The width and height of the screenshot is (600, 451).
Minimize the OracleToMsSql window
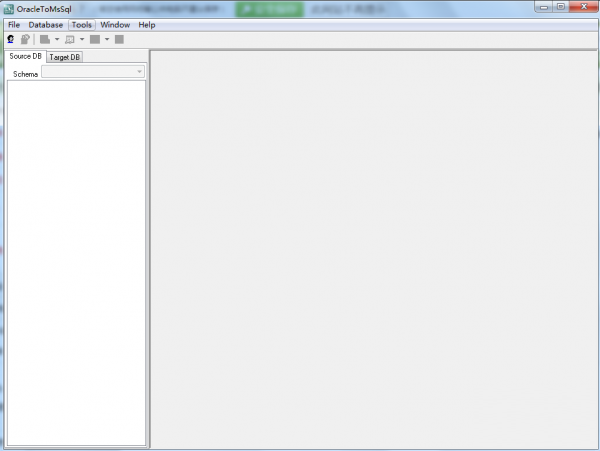tap(544, 7)
